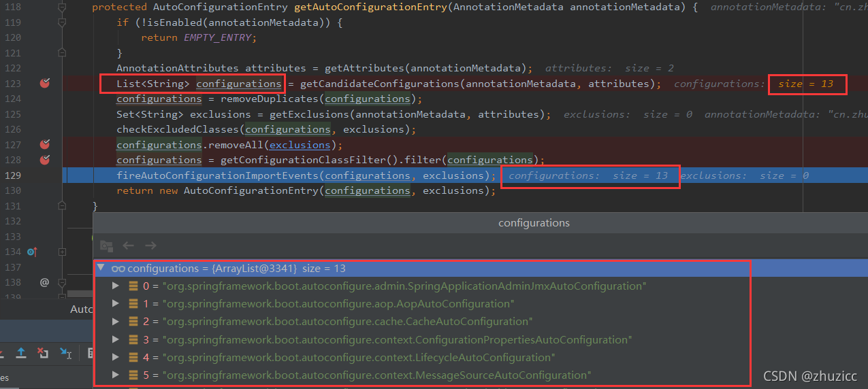Click the "org.springframework.boot.autoconfigure.cache.CacheAutoConfiguration" value
The width and height of the screenshot is (868, 389).
tap(347, 322)
